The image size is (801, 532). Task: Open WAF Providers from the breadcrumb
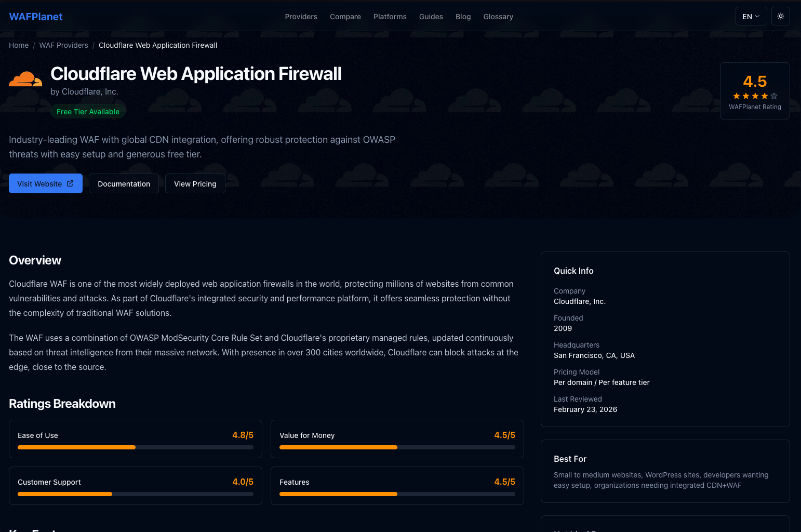pos(63,45)
